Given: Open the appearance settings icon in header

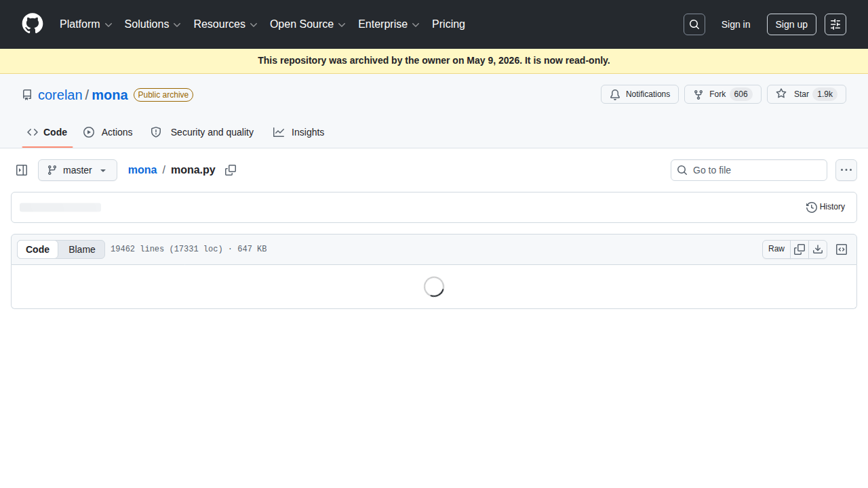Looking at the screenshot, I should [x=835, y=24].
